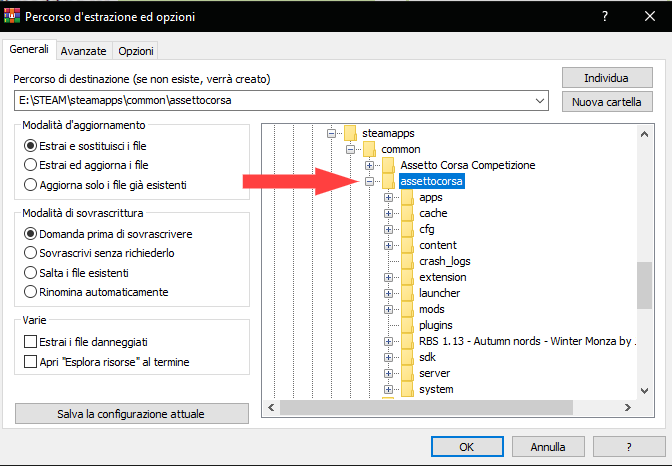
Task: Click the WinRAR icon in the title bar
Action: (x=13, y=16)
